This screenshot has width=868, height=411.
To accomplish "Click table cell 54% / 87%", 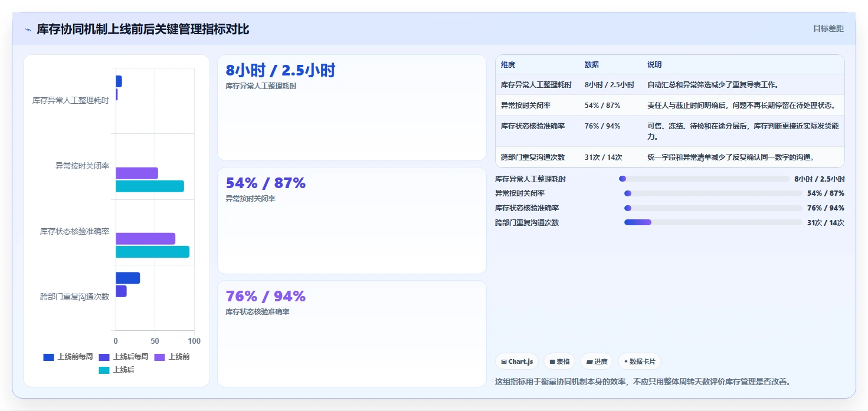I will click(x=602, y=106).
